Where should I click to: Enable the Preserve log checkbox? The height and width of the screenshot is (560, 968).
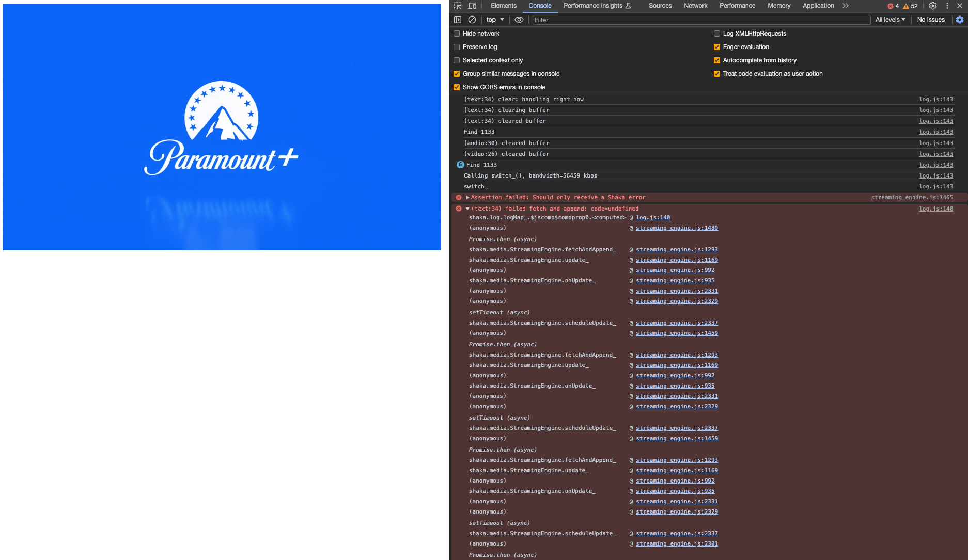(457, 47)
